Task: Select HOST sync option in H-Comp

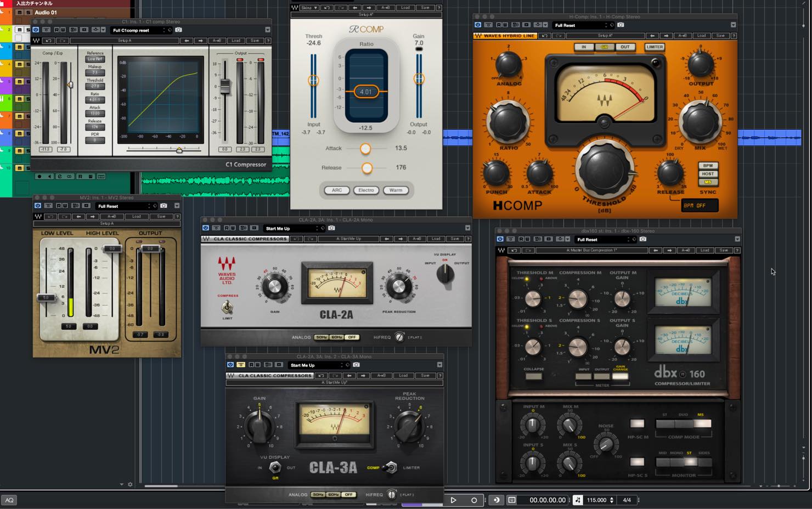Action: click(x=708, y=174)
